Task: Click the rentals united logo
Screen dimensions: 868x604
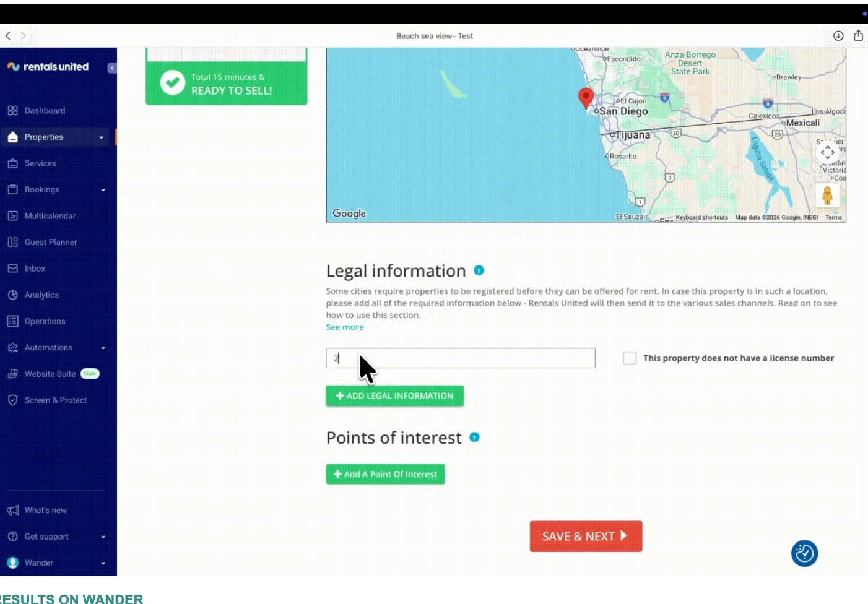Action: [x=48, y=67]
